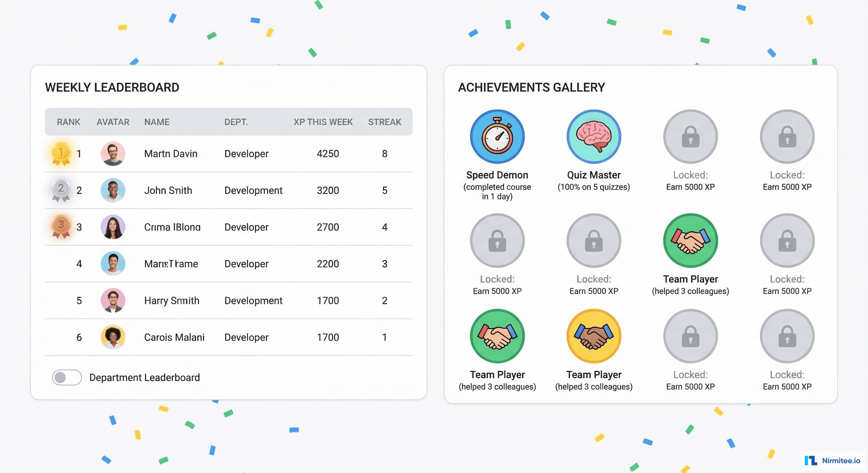Enable the Department Leaderboard toggle
The height and width of the screenshot is (473, 868).
coord(67,378)
